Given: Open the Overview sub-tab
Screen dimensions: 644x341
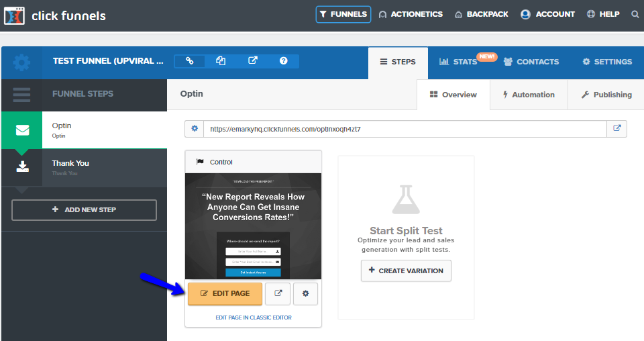Looking at the screenshot, I should (x=453, y=95).
